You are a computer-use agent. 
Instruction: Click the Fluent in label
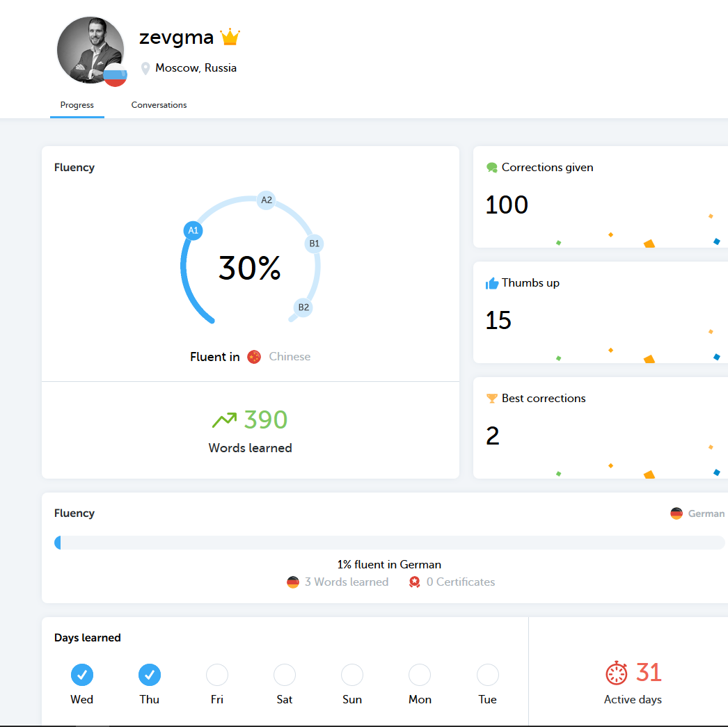pyautogui.click(x=215, y=357)
